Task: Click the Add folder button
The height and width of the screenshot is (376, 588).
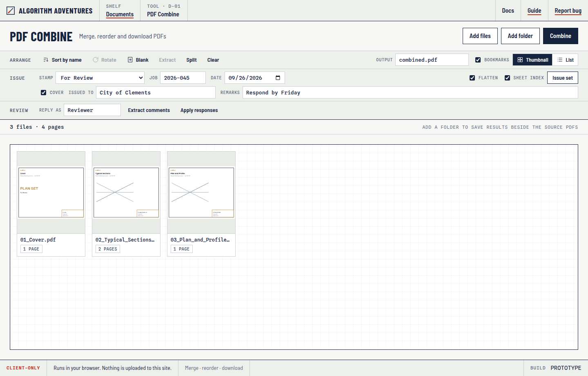Action: point(520,36)
